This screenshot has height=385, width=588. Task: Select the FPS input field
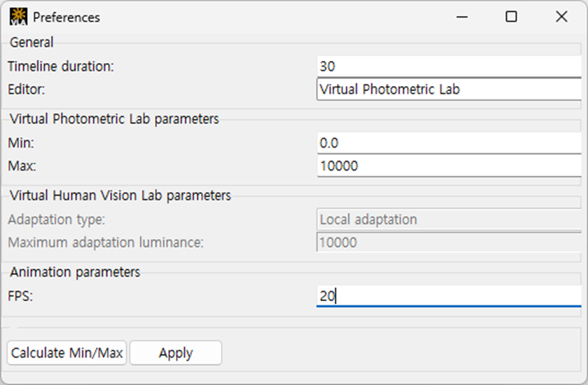[x=449, y=296]
